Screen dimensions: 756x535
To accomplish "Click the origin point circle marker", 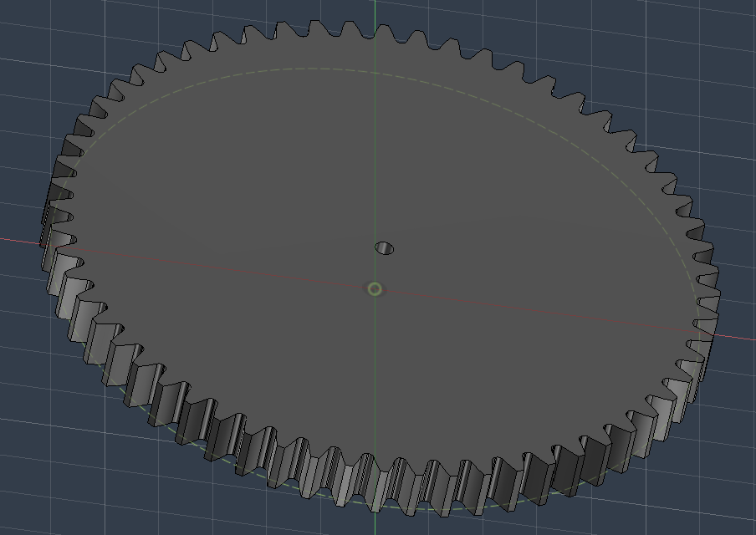I will [x=375, y=289].
